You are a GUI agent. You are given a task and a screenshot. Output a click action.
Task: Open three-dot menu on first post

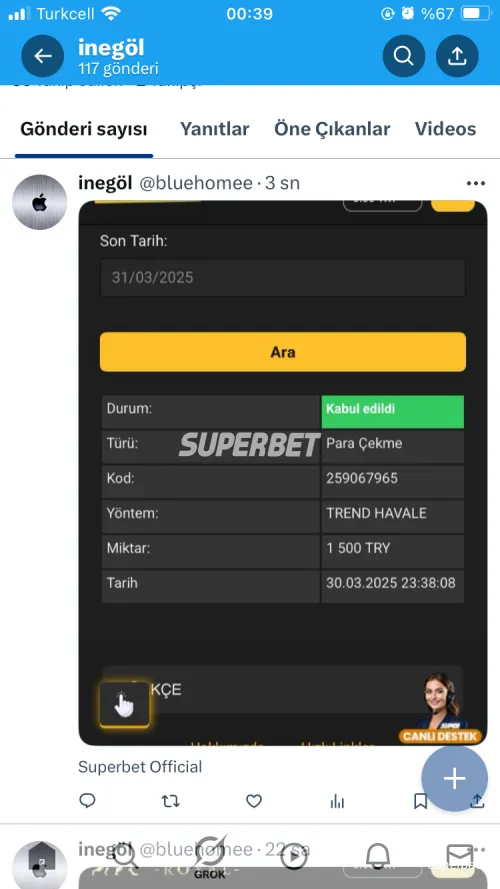pos(476,183)
